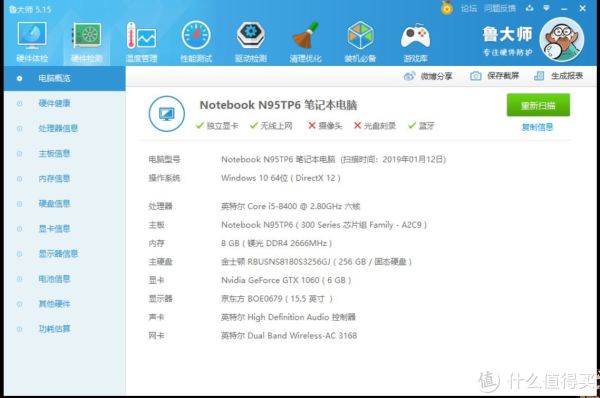
Task: Select the 硬件检测 hardware detection icon
Action: [87, 42]
